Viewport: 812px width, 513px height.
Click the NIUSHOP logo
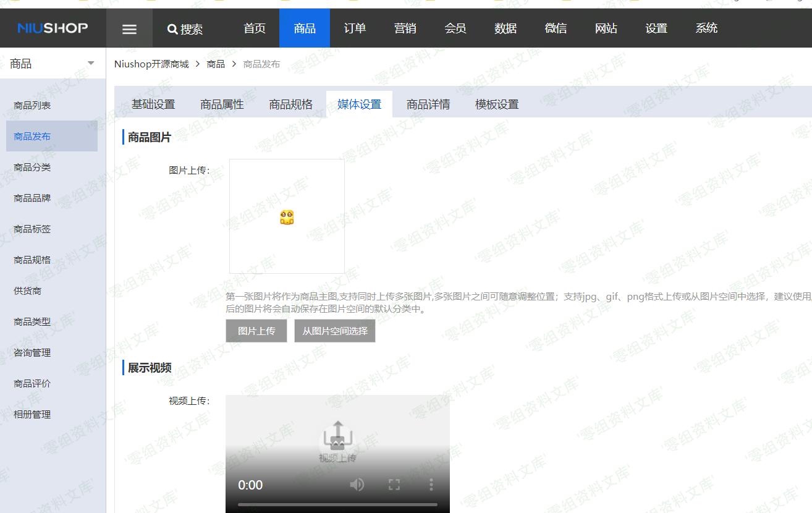pyautogui.click(x=53, y=28)
